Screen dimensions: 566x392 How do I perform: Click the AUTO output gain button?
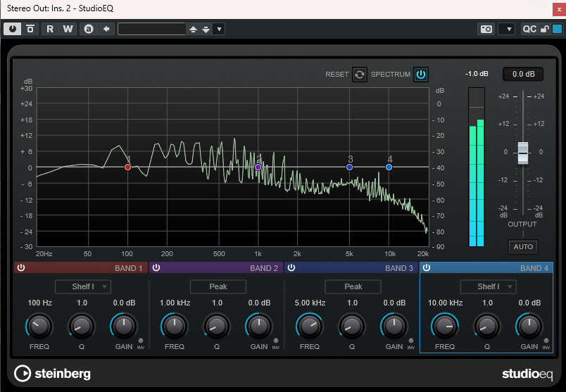click(523, 247)
